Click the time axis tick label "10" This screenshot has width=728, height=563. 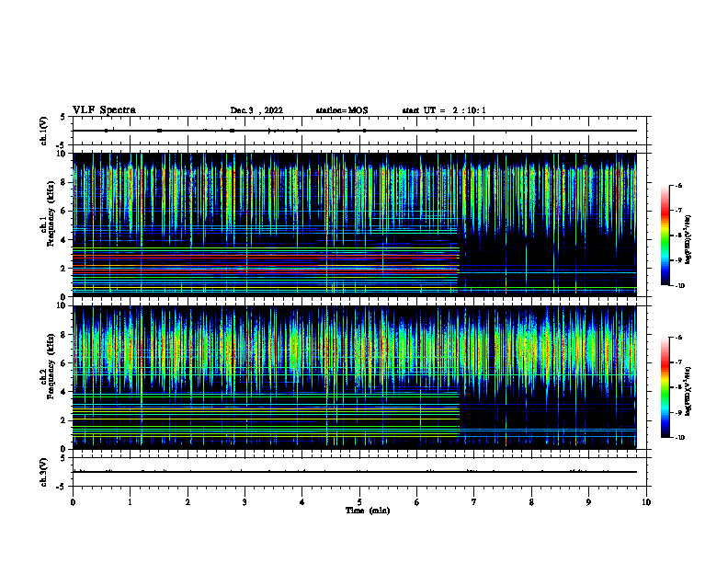(646, 502)
